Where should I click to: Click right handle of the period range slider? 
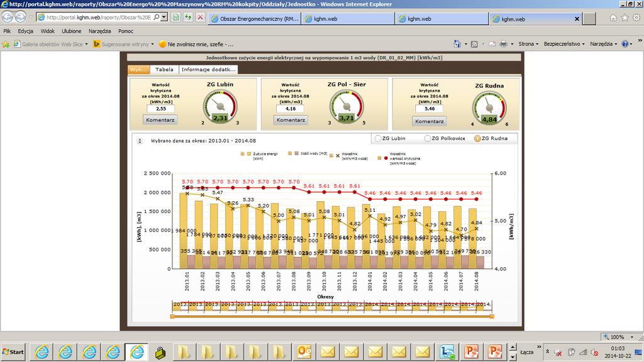492,317
